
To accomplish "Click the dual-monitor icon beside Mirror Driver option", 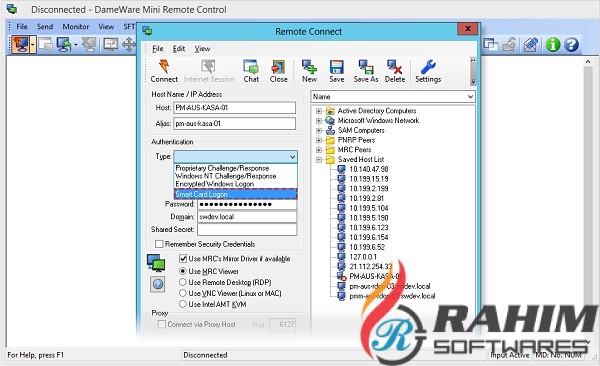I will pyautogui.click(x=156, y=263).
